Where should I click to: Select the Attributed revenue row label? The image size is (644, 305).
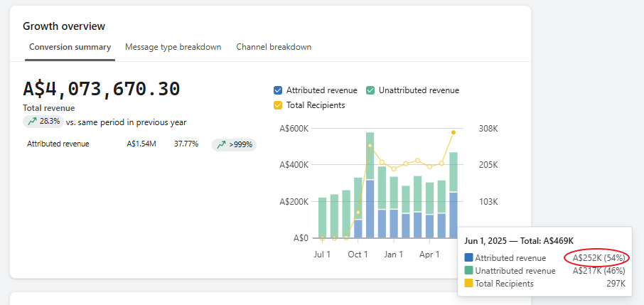coord(58,144)
